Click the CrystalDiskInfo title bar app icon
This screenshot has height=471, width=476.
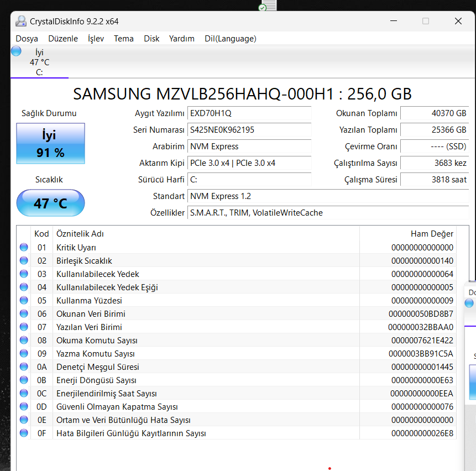21,21
